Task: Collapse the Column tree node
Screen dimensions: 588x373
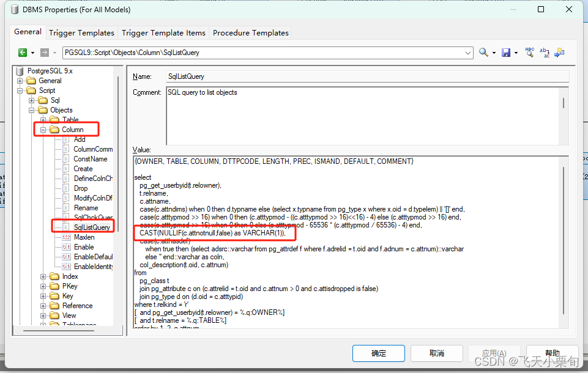Action: point(42,129)
